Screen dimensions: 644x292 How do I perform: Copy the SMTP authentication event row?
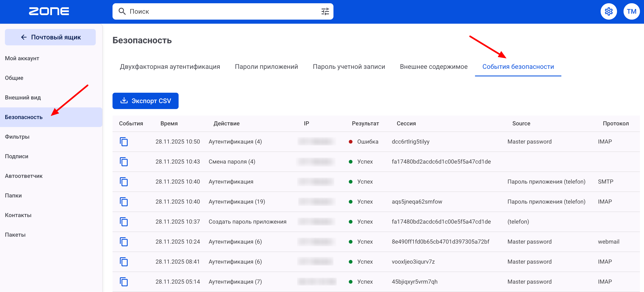click(x=124, y=182)
